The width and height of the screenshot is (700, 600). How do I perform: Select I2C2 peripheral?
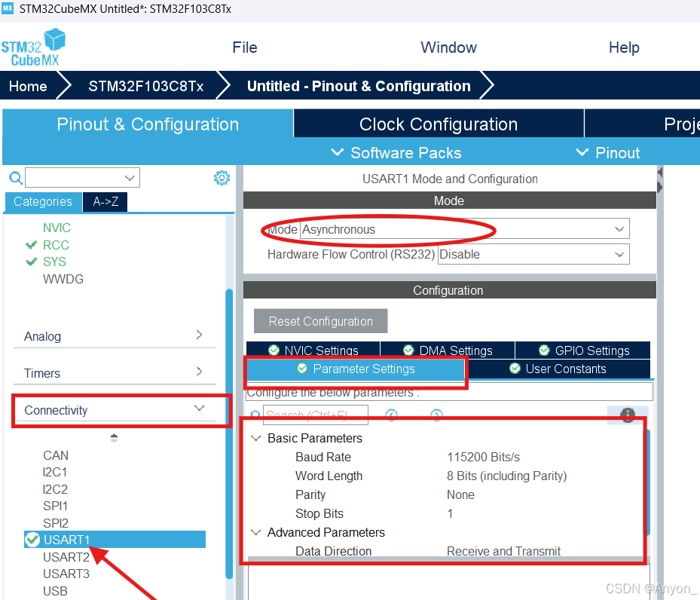click(x=55, y=489)
